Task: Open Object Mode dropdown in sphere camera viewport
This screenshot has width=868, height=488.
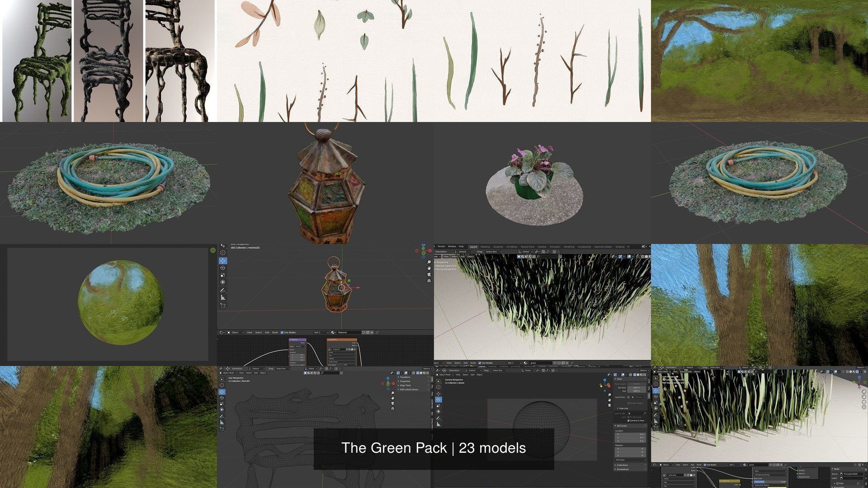Action: pyautogui.click(x=444, y=375)
